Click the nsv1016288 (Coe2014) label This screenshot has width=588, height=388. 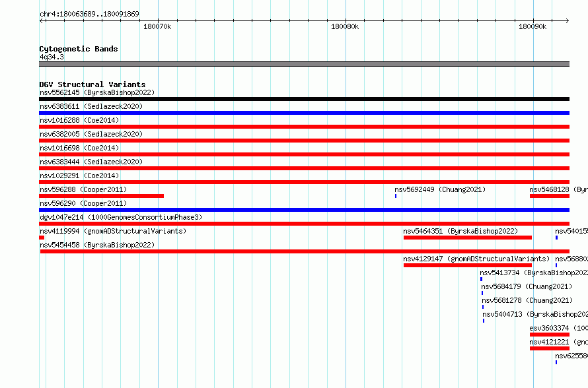(x=79, y=120)
